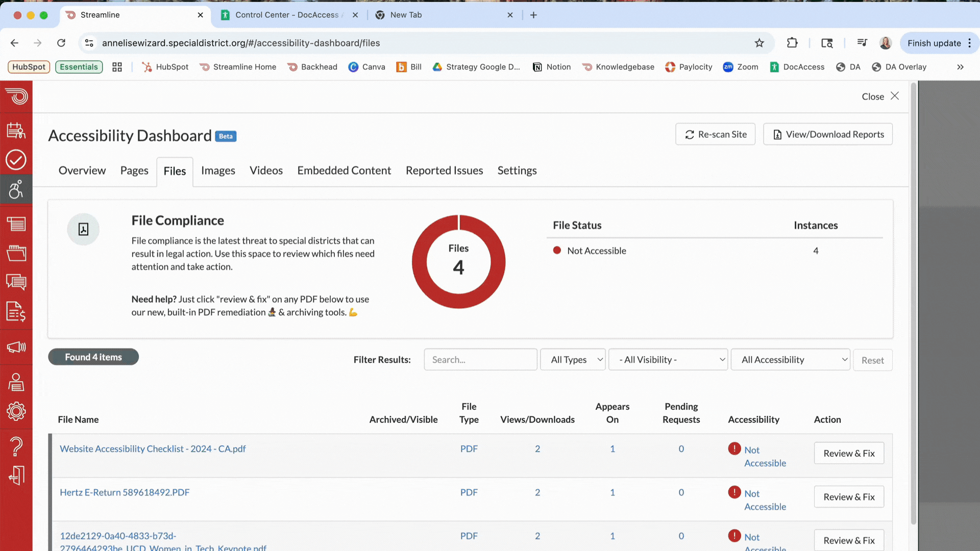This screenshot has height=551, width=980.
Task: Open the chat messages icon in sidebar
Action: point(17,283)
